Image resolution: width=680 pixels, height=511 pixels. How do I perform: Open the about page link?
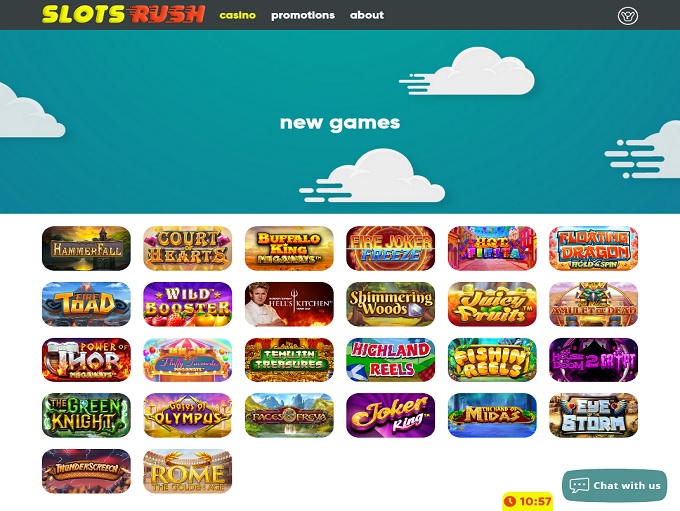[367, 15]
